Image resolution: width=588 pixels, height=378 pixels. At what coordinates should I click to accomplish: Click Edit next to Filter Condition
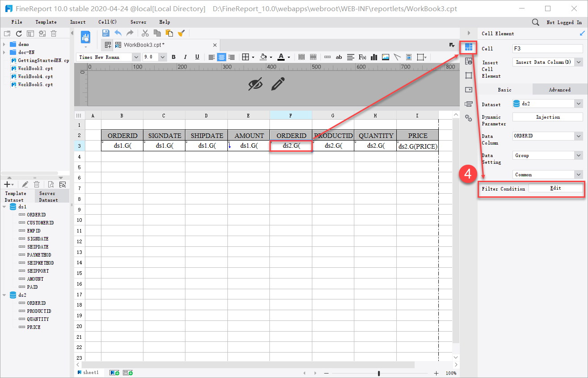pos(556,187)
